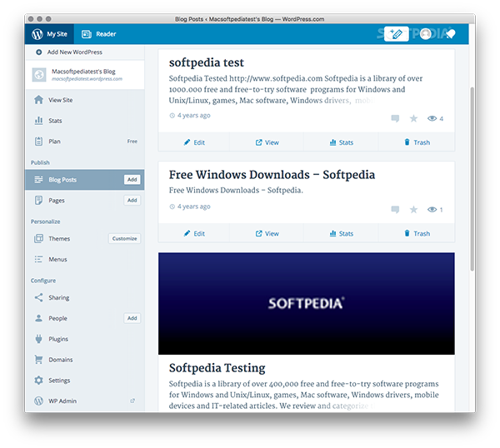Click comments icon on Free Windows Downloads post
500x448 pixels.
[x=395, y=209]
